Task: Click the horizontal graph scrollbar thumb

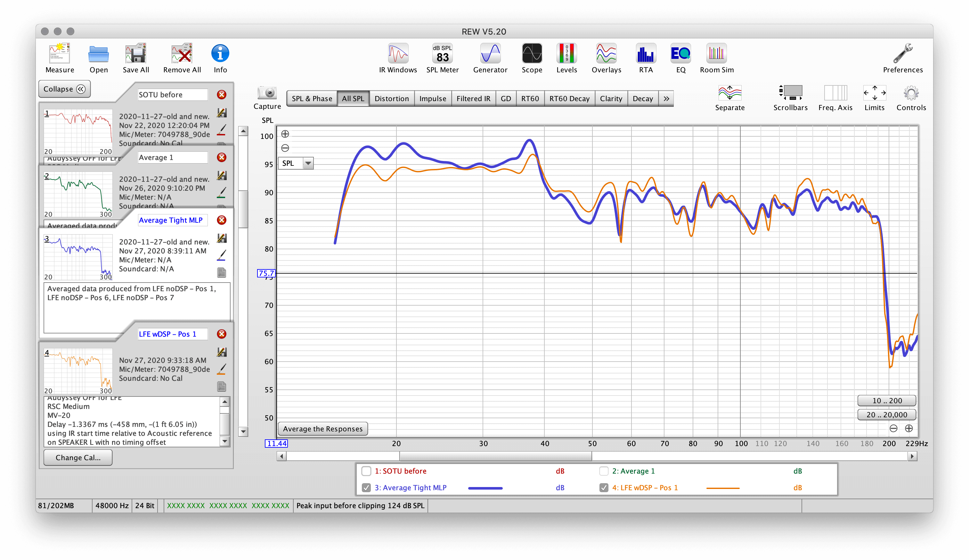Action: pyautogui.click(x=495, y=456)
